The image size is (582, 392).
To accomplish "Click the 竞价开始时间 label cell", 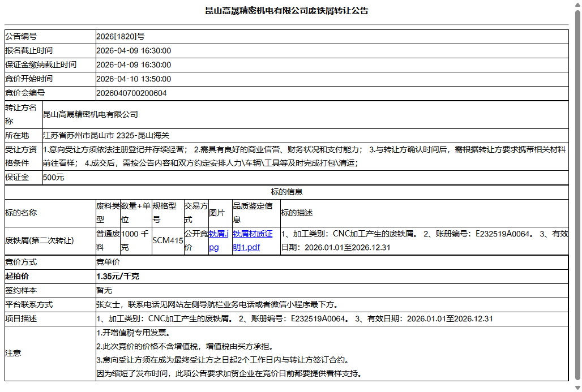I will point(50,79).
